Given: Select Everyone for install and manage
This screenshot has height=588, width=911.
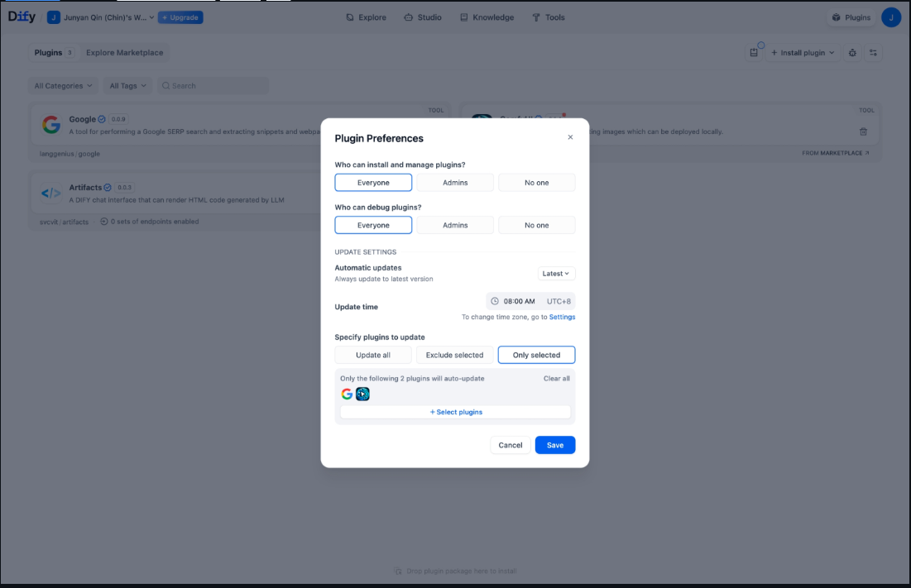Looking at the screenshot, I should [x=373, y=182].
